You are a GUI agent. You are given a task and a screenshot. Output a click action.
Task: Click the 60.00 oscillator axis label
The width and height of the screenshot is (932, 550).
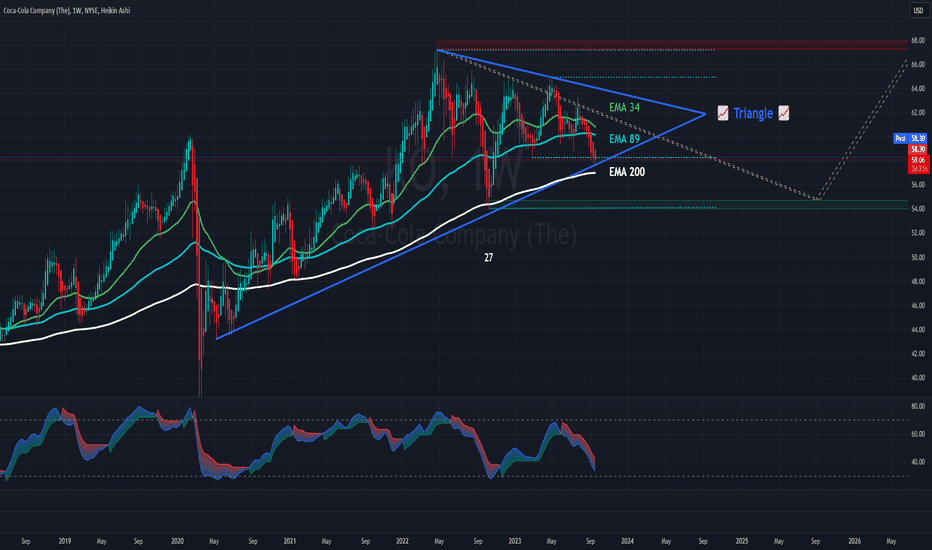click(918, 434)
